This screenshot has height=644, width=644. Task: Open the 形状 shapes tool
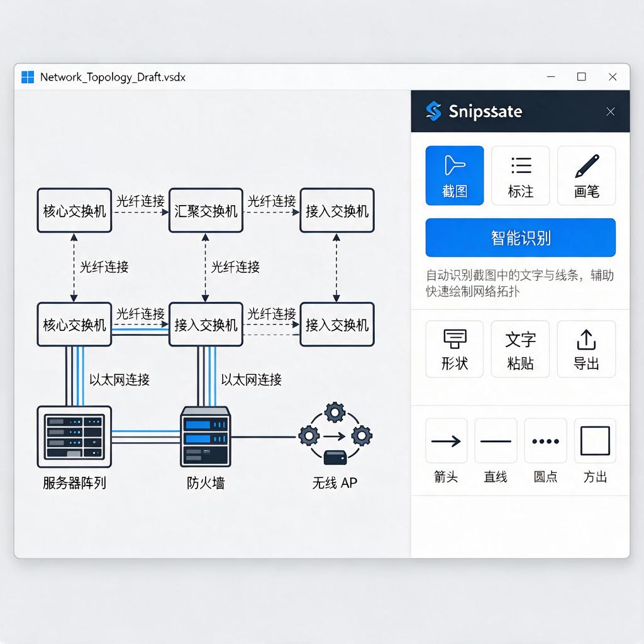[x=454, y=349]
